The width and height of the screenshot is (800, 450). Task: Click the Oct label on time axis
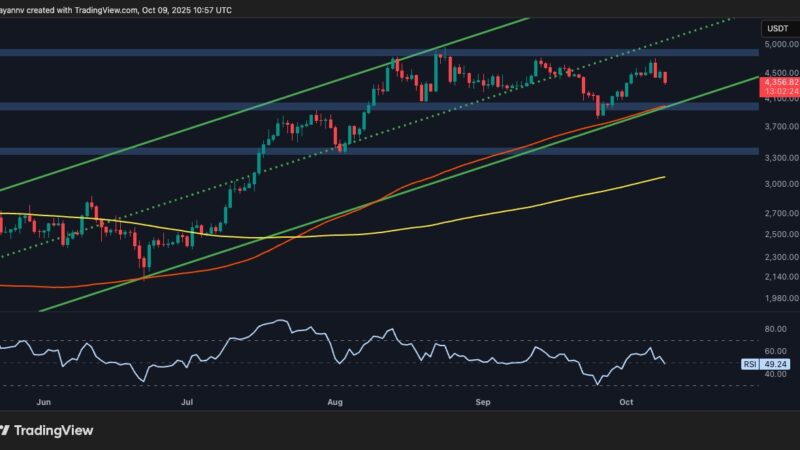pos(626,401)
